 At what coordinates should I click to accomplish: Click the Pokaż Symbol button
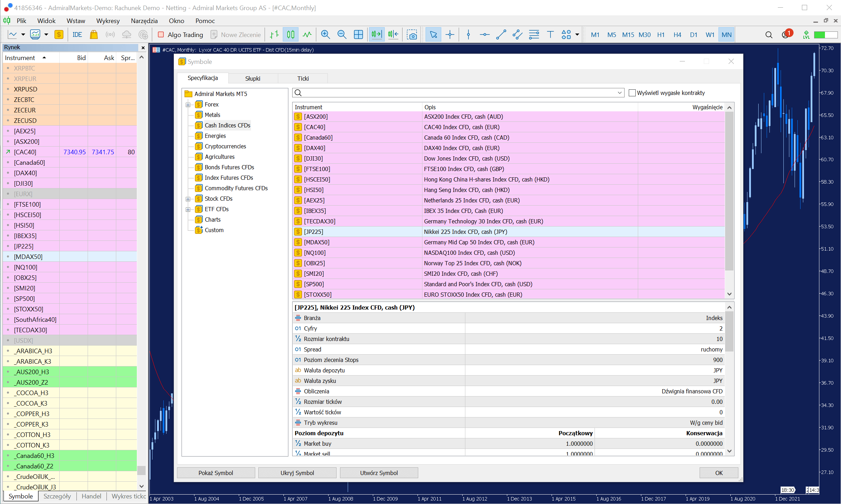tap(216, 473)
